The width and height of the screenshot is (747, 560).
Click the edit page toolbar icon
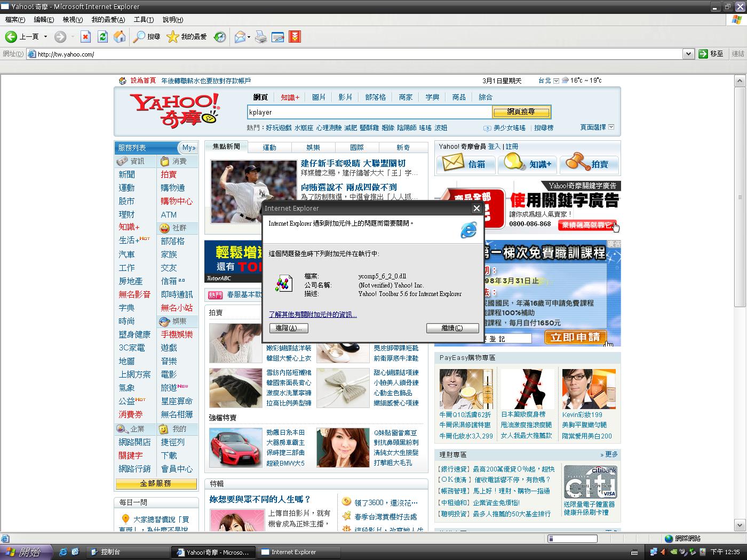pos(277,37)
